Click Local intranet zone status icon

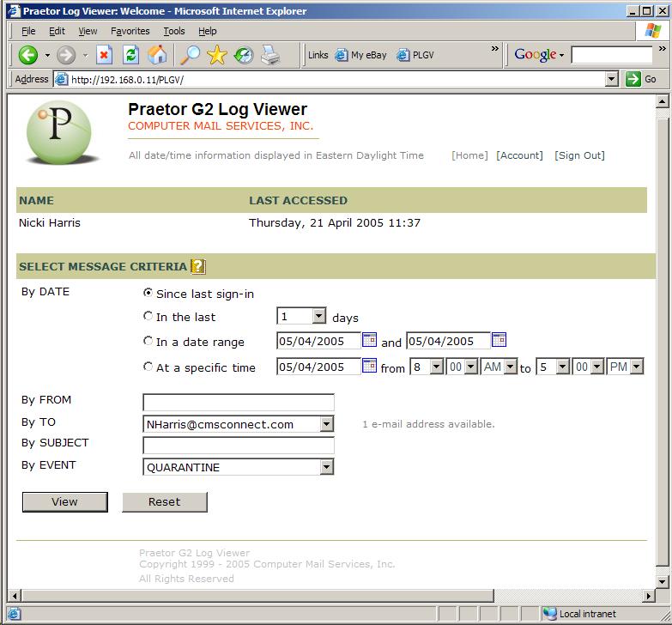[549, 614]
